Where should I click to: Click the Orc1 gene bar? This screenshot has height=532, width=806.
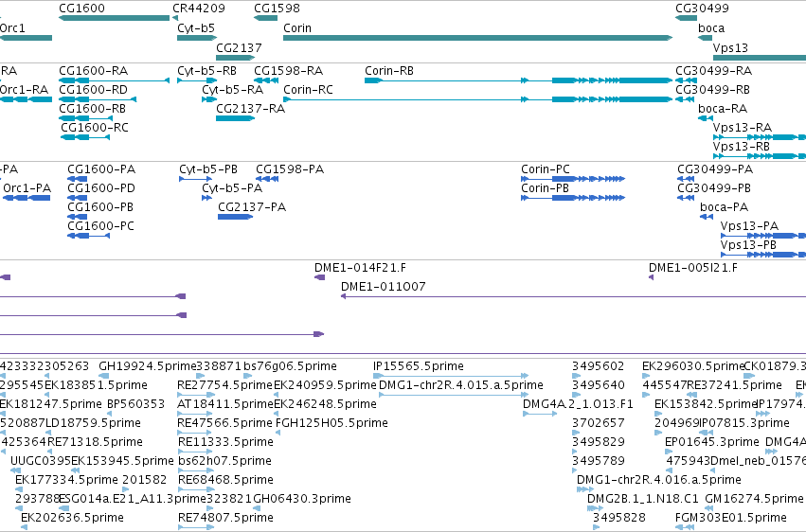coord(26,38)
